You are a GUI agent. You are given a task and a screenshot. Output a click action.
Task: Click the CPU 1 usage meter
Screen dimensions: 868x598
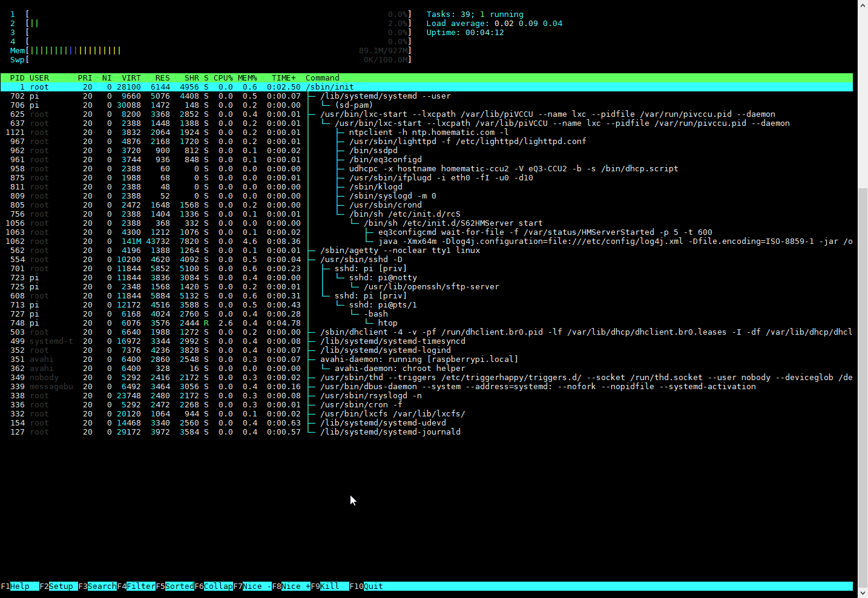pos(211,15)
